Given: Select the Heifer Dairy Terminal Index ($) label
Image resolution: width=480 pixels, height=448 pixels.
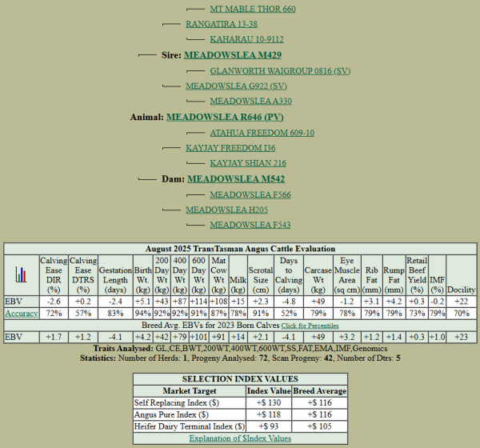Looking at the screenshot, I should tap(190, 426).
